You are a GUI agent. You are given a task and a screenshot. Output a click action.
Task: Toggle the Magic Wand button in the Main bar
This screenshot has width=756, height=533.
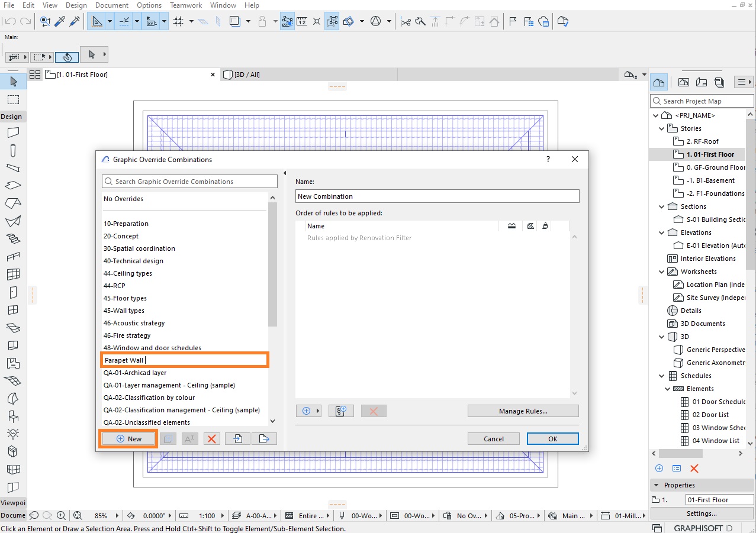[67, 57]
